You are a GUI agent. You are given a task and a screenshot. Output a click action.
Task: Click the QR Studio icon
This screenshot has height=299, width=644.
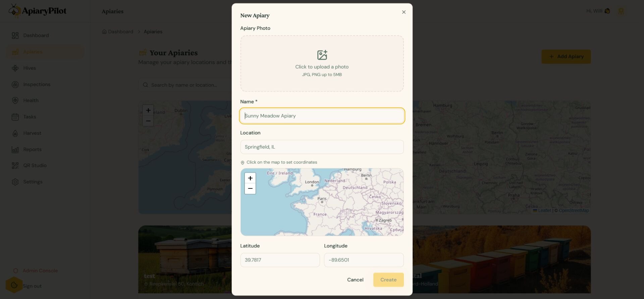coord(15,166)
